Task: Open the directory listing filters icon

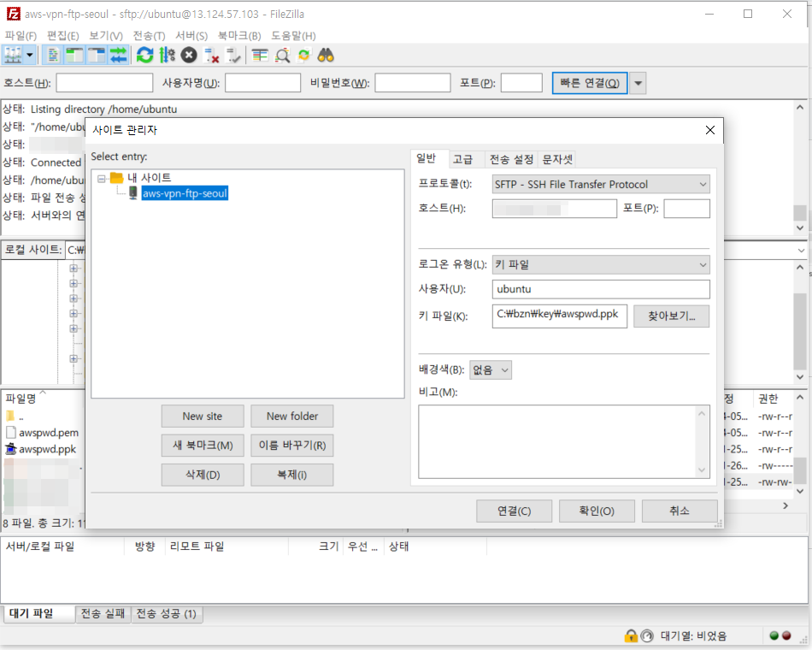Action: tap(260, 55)
